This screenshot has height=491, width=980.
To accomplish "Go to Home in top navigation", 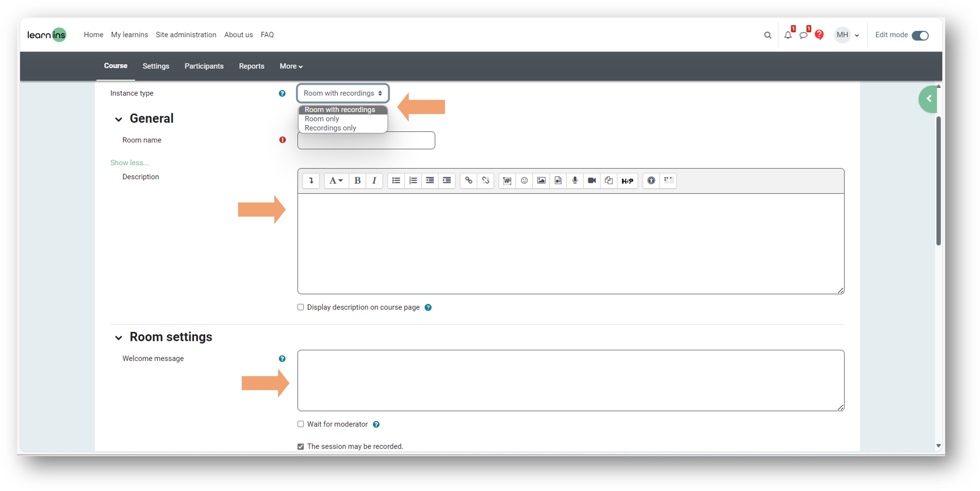I will coord(93,35).
